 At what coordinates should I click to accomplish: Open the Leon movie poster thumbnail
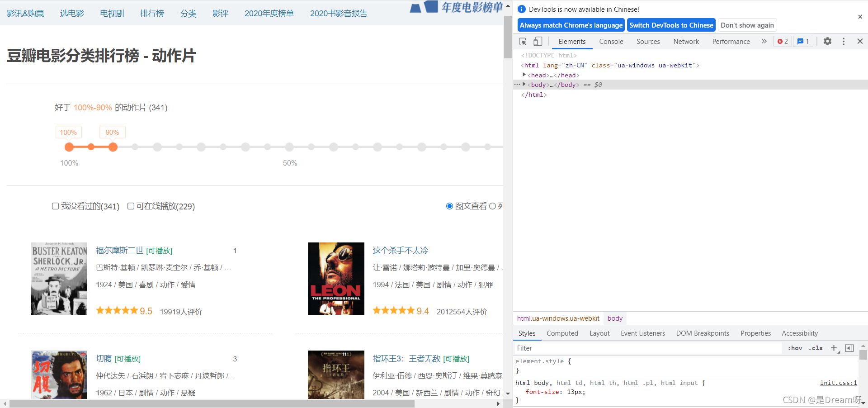[336, 279]
